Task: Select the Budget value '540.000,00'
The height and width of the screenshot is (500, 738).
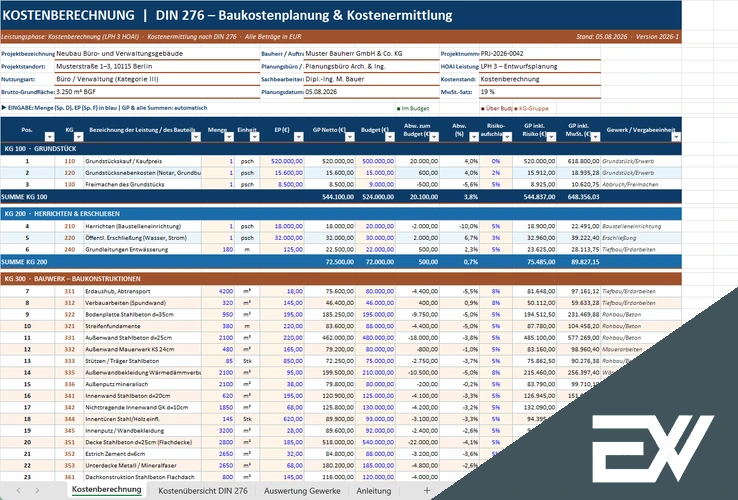Action: [x=376, y=442]
